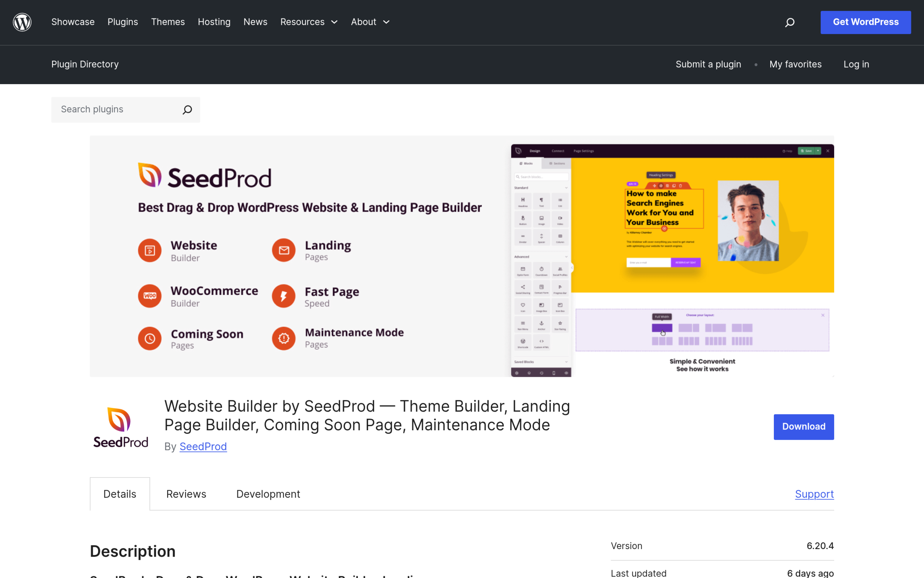The width and height of the screenshot is (924, 578).
Task: Open the Plugins menu item
Action: (123, 22)
